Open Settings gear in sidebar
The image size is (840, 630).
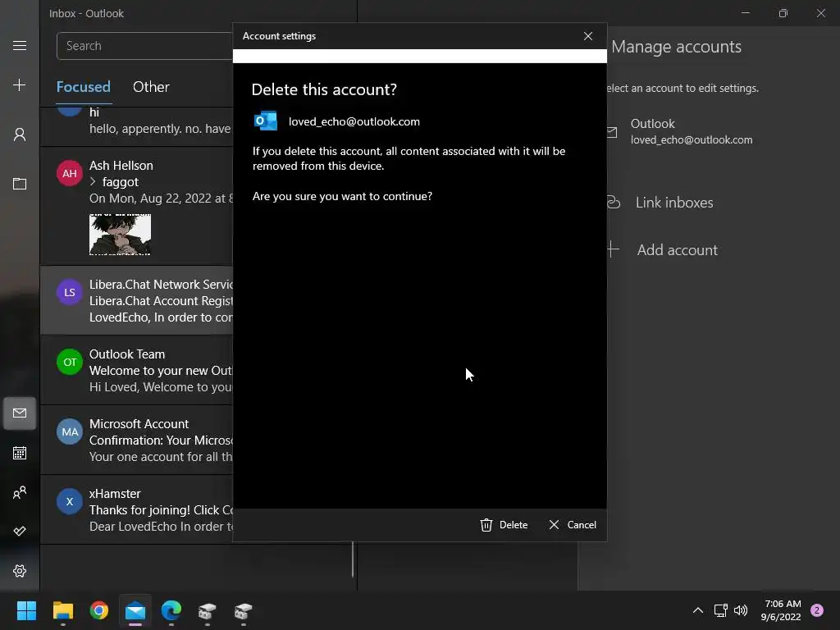(20, 571)
